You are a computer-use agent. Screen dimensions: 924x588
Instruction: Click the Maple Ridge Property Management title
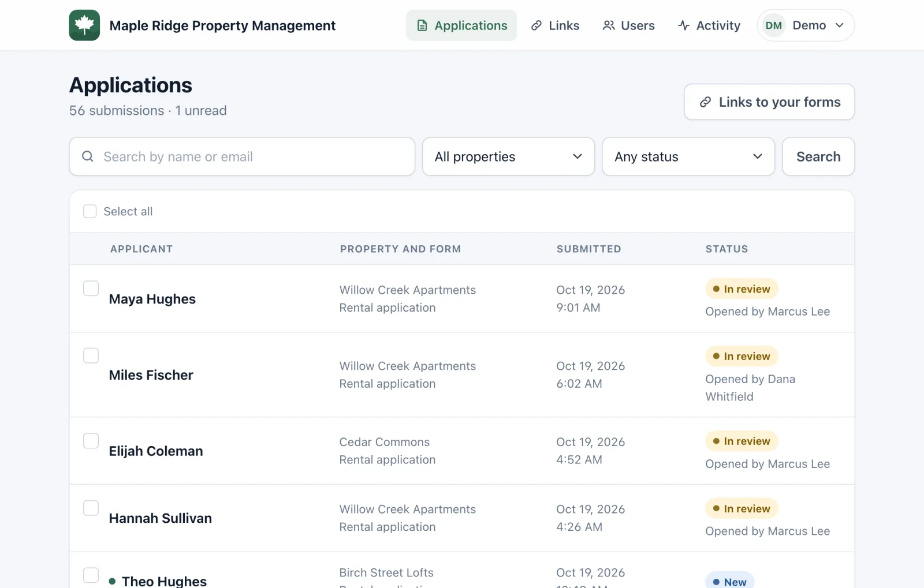(x=222, y=25)
